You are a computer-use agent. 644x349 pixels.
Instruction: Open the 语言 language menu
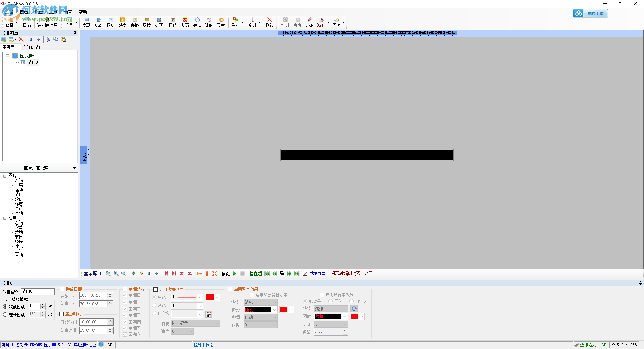point(68,12)
